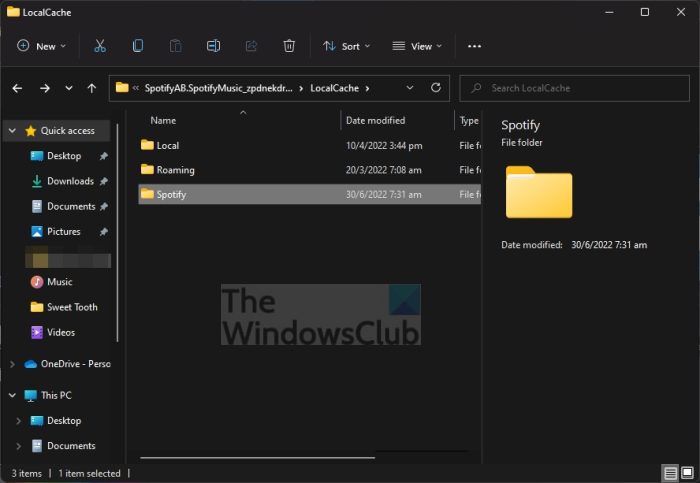Collapse the Quick access tree
This screenshot has height=483, width=700.
point(12,131)
